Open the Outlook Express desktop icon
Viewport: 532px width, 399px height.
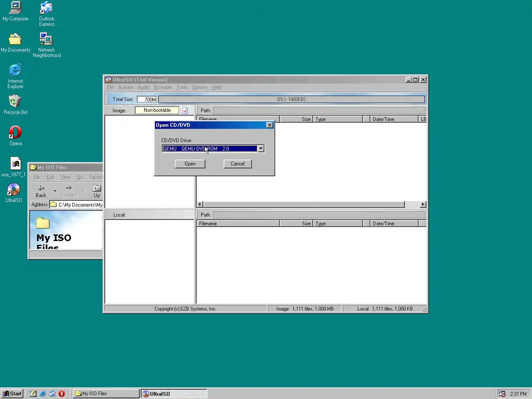pyautogui.click(x=47, y=14)
